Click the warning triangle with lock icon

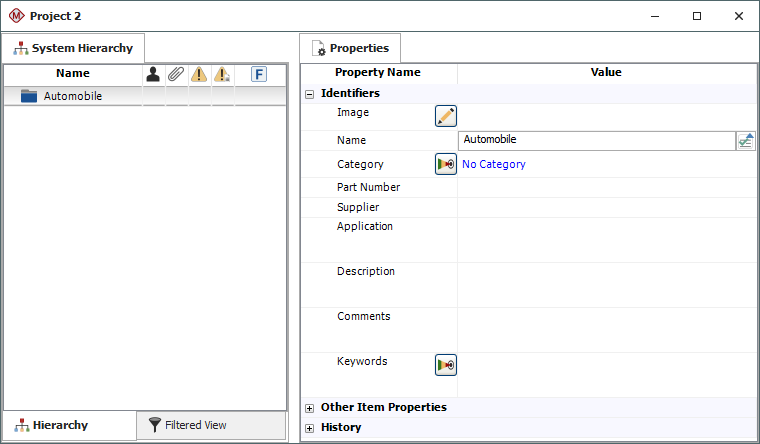tap(222, 74)
